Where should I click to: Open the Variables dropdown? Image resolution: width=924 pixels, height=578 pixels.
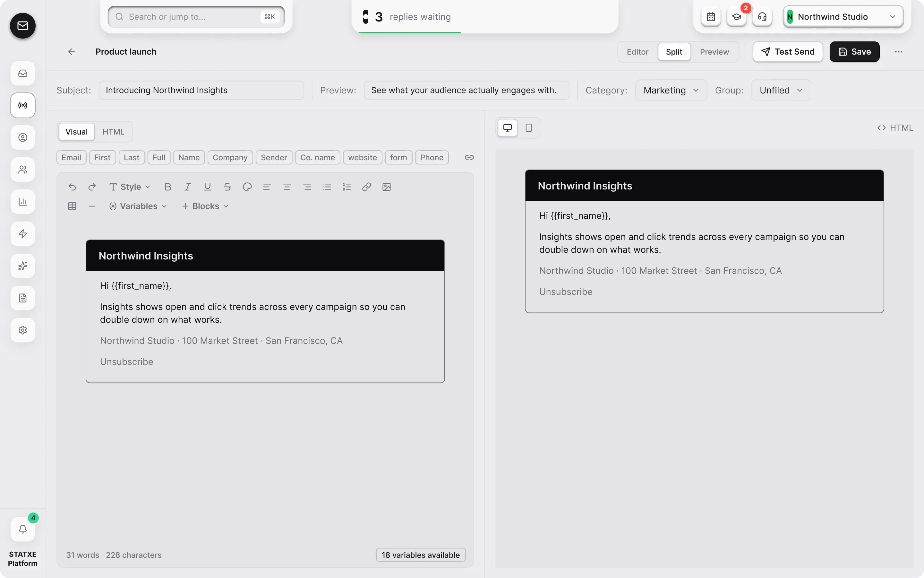pos(138,206)
